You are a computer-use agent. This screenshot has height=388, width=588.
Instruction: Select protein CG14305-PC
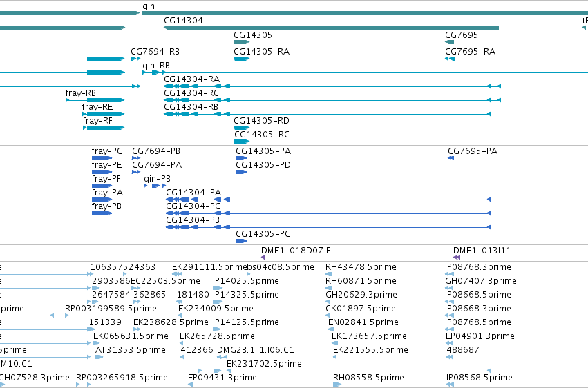click(x=263, y=234)
